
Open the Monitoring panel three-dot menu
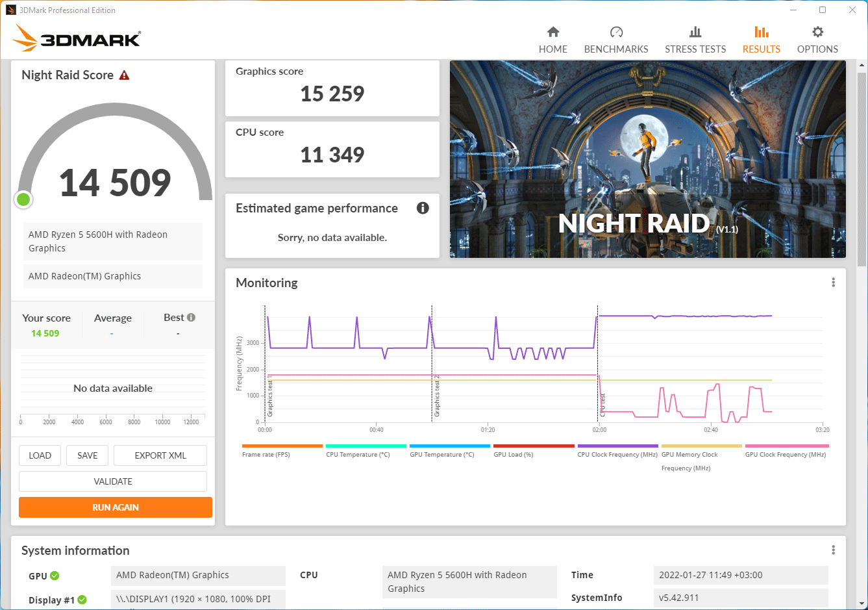click(834, 283)
